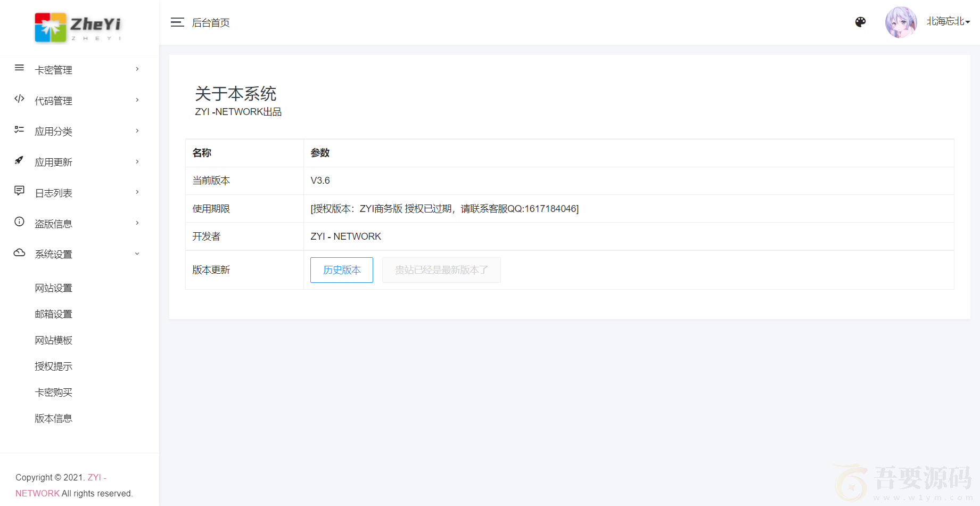This screenshot has width=980, height=506.
Task: Go to 授权提示 submenu item
Action: coord(53,366)
